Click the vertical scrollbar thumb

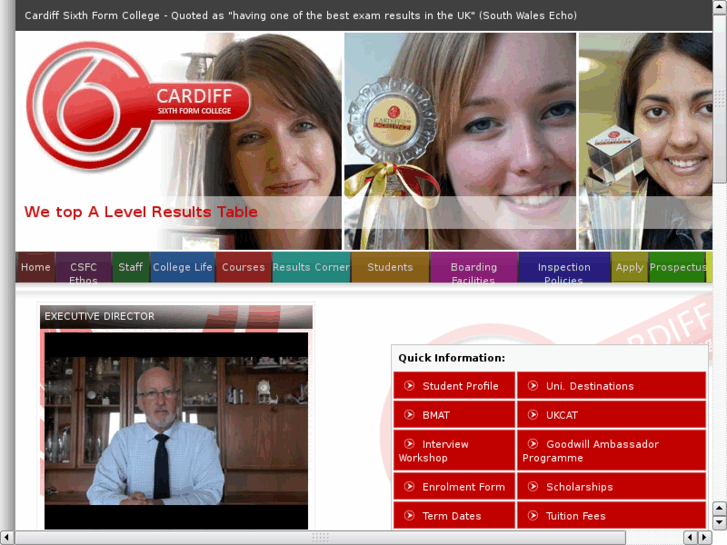pos(720,98)
